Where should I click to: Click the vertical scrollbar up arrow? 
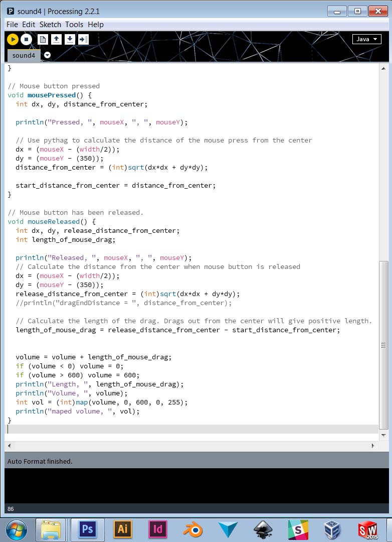(x=383, y=68)
